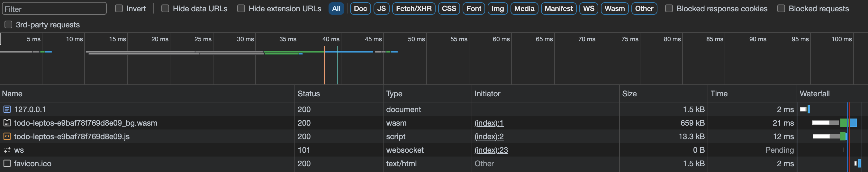Follow the (index):23 initiator link
The width and height of the screenshot is (868, 172).
(x=491, y=150)
